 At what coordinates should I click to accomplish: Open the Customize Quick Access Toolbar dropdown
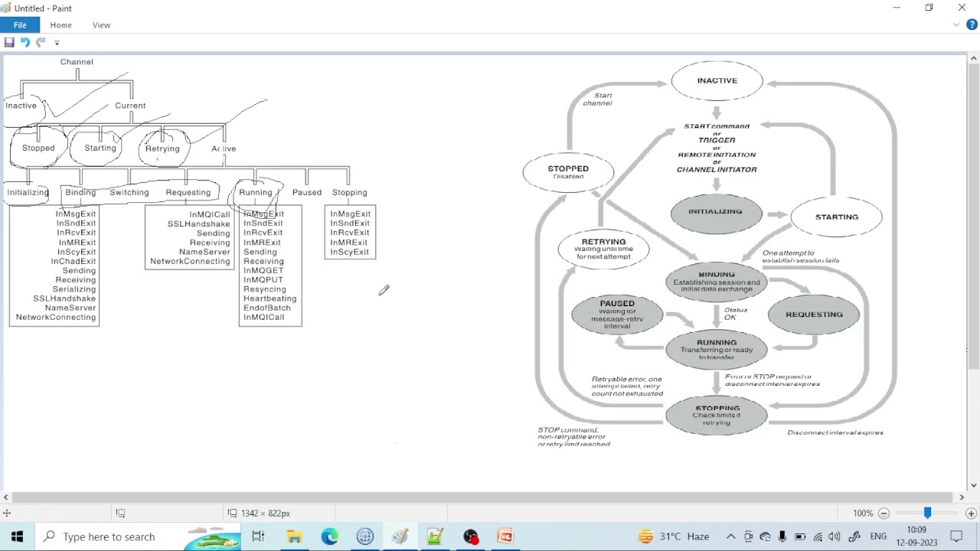[x=57, y=43]
